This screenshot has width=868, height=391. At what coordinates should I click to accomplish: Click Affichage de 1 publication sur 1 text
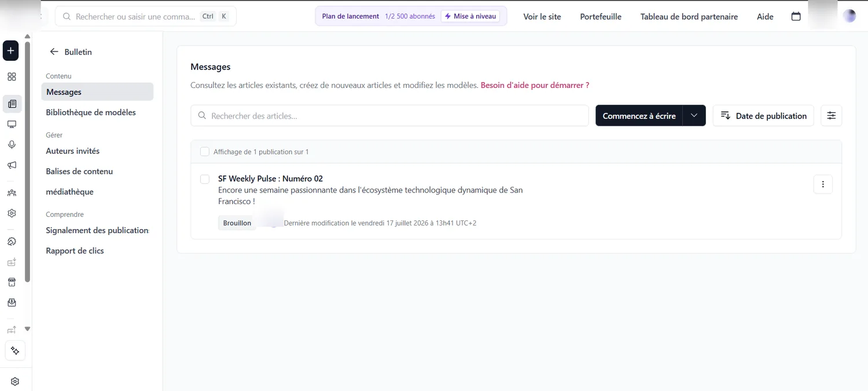(261, 152)
